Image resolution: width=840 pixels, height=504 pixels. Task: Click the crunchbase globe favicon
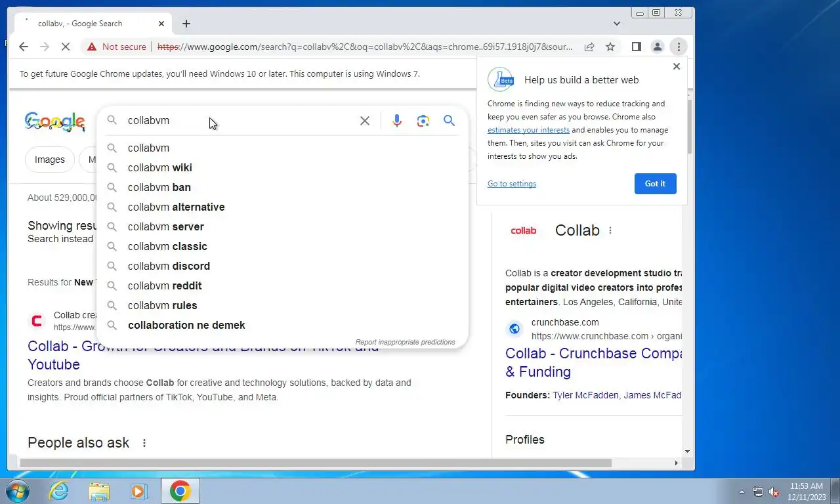pyautogui.click(x=514, y=329)
